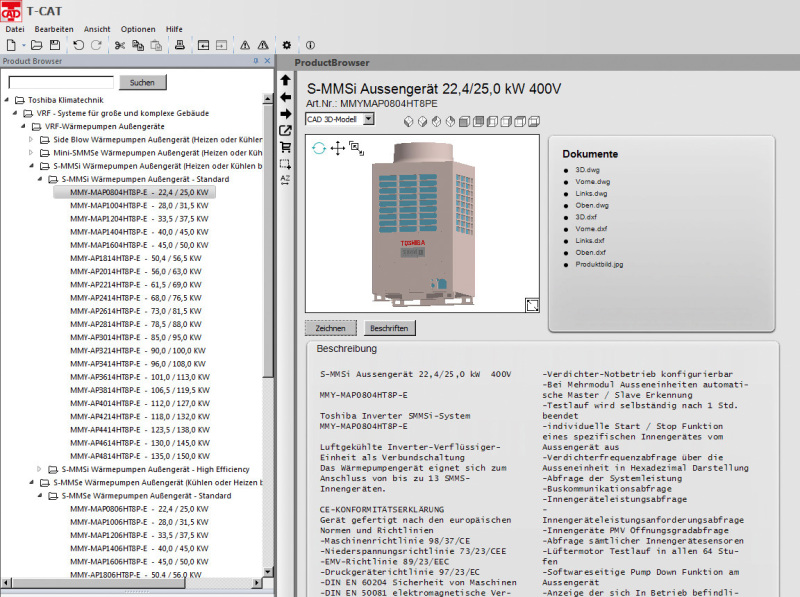Click the dashed selection rectangle icon
Image resolution: width=800 pixels, height=597 pixels.
click(285, 164)
